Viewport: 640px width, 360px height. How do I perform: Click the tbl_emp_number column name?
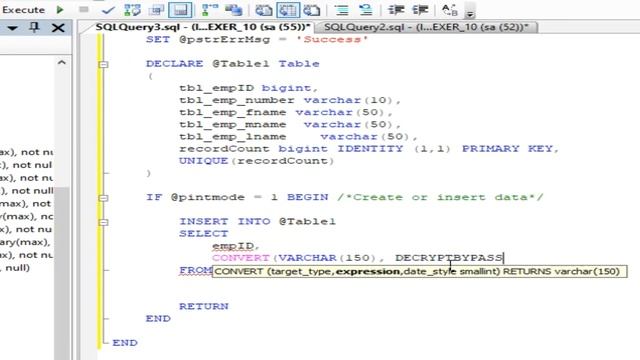coord(237,100)
